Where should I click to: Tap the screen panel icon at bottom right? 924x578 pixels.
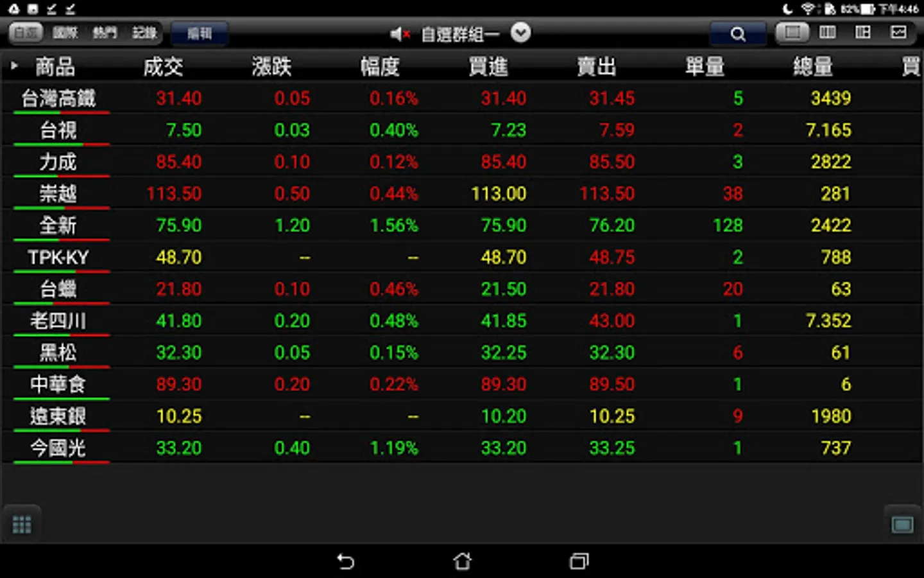902,525
